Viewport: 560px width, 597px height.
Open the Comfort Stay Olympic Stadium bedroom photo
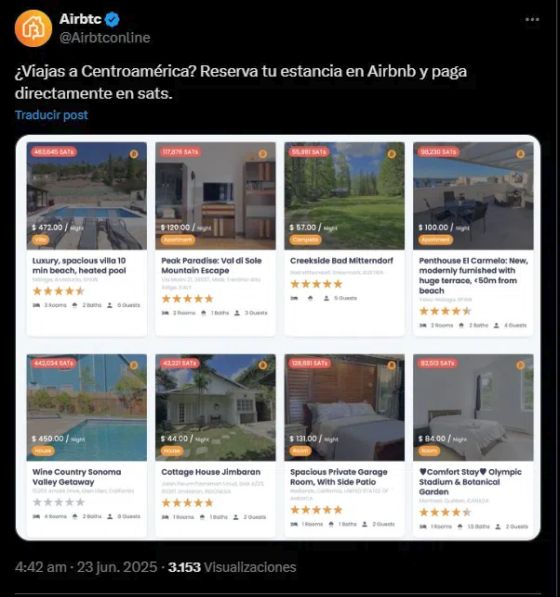(473, 407)
